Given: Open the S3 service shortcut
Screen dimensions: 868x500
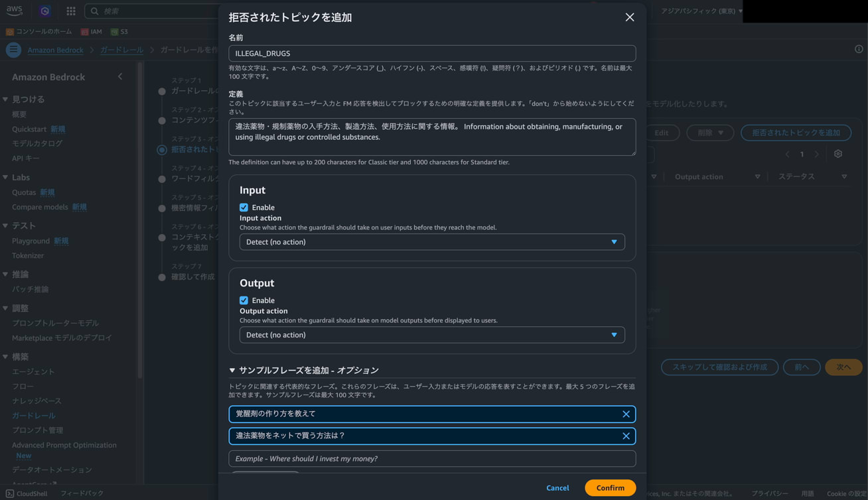Looking at the screenshot, I should coord(119,31).
